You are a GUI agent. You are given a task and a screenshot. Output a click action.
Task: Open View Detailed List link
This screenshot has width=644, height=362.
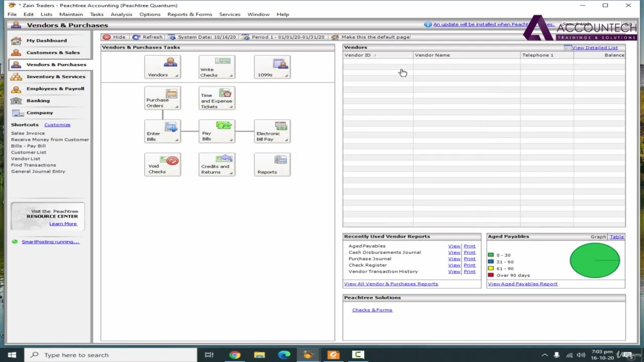[594, 48]
